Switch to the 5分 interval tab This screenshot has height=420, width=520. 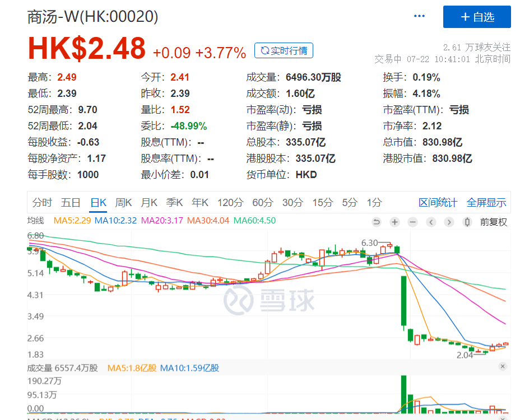[x=350, y=202]
